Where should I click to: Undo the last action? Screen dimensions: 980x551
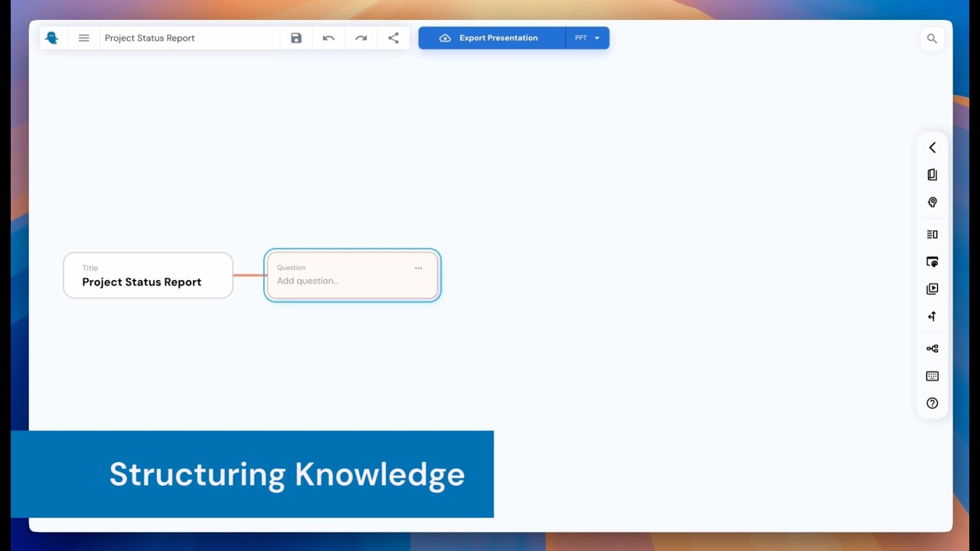tap(328, 38)
